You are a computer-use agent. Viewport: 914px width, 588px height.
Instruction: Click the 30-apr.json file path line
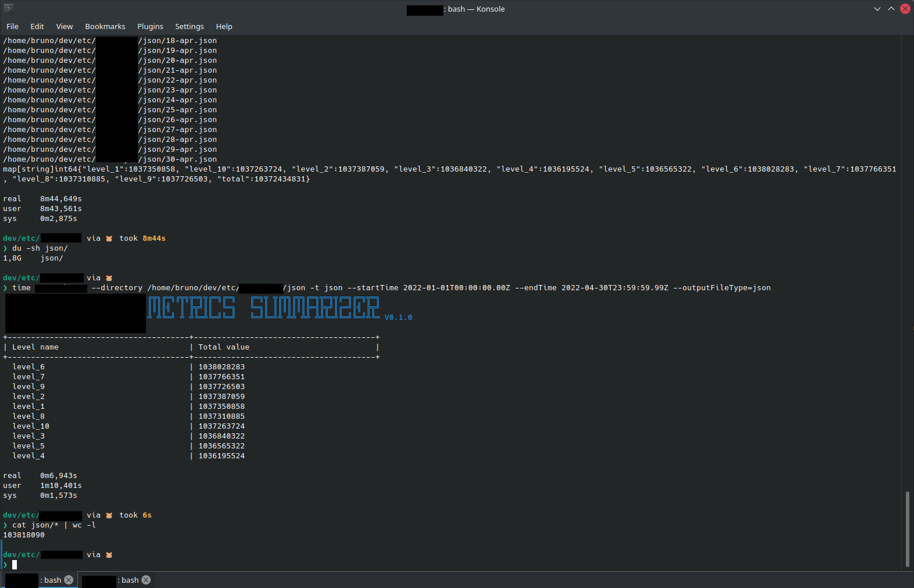110,159
